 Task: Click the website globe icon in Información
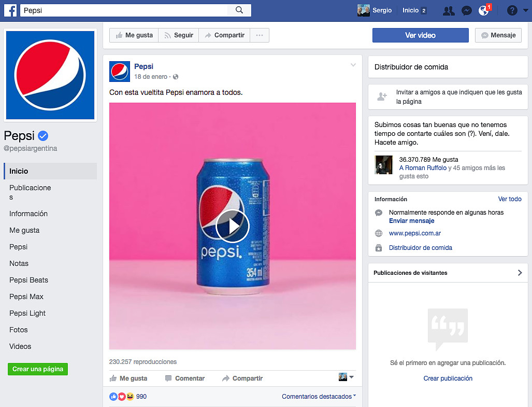click(x=379, y=233)
